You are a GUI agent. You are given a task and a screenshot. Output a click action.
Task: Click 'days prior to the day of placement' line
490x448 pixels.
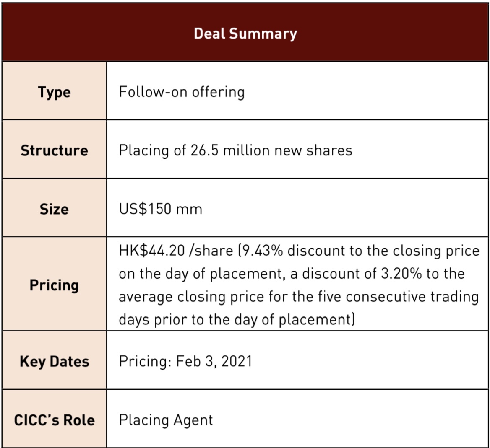237,320
